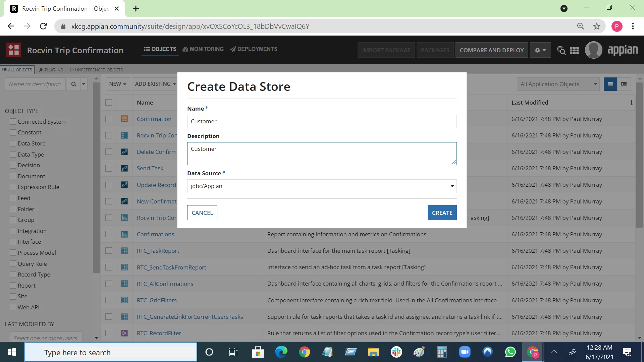The width and height of the screenshot is (644, 362).
Task: Click the Confirmations report icon
Action: (x=124, y=234)
